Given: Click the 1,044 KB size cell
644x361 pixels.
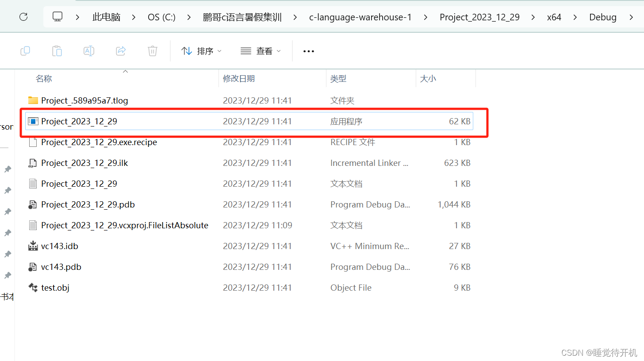Looking at the screenshot, I should tap(454, 204).
